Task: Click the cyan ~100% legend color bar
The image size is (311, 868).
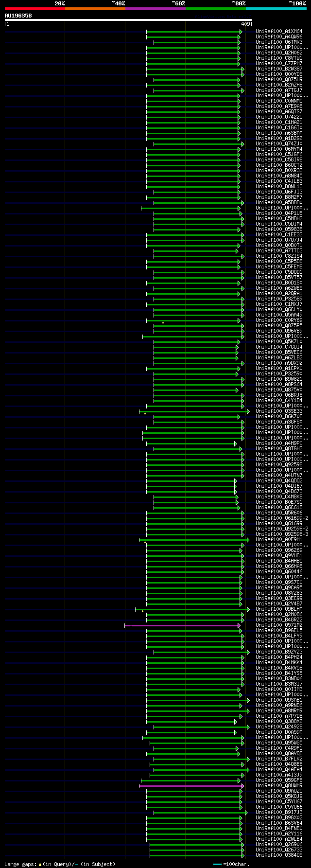Action: [276, 9]
